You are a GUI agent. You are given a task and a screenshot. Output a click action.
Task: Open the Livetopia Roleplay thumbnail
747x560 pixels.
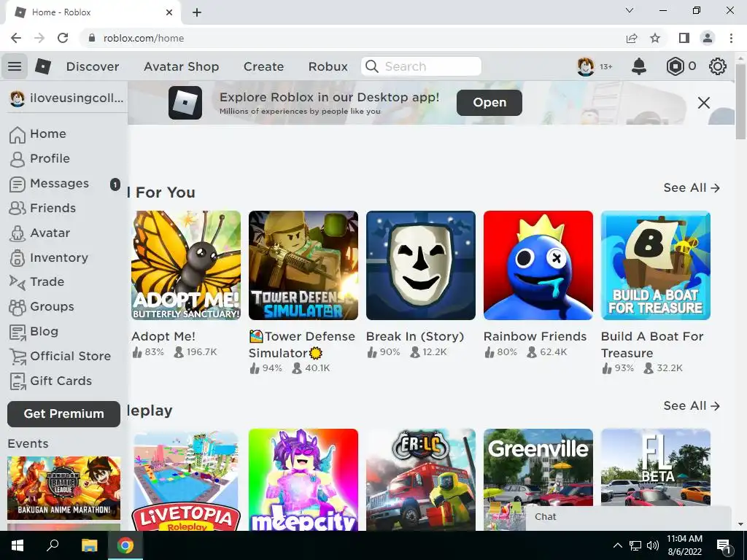186,480
